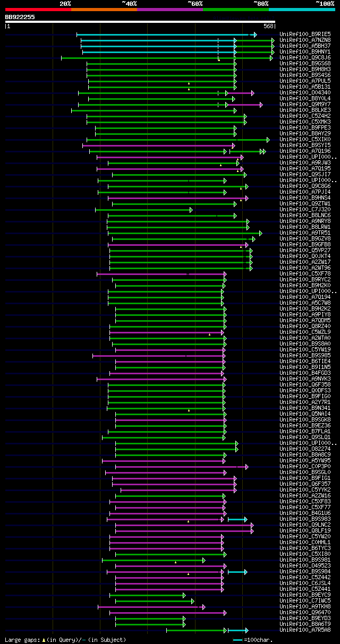Select hit label UniRef100_A7Q195
The image size is (340, 644).
tap(305, 169)
